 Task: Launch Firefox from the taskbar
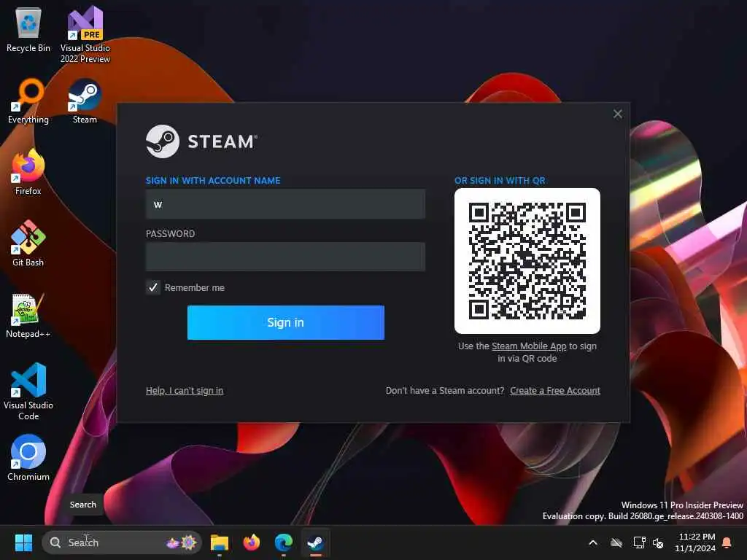click(x=252, y=542)
